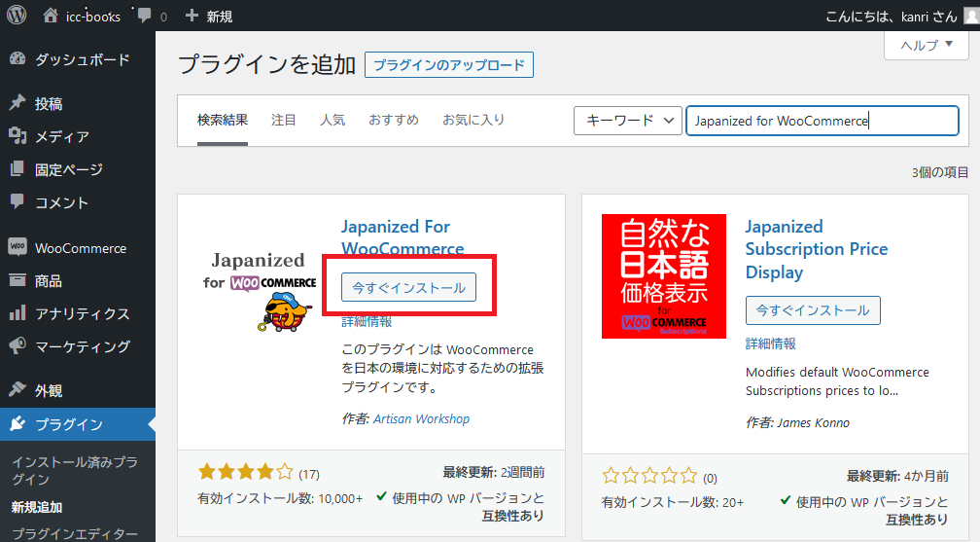View 詳細情報 for Subscription Price Display

tap(771, 343)
